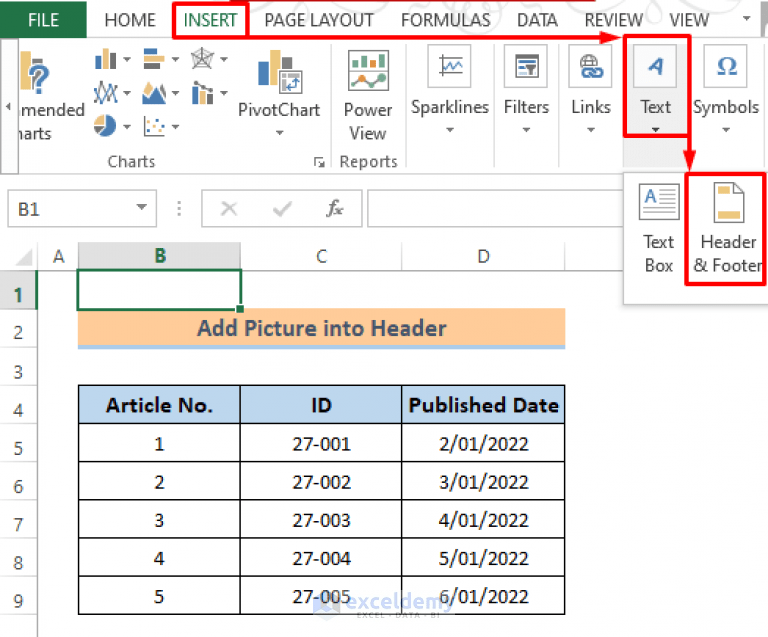The height and width of the screenshot is (637, 768).
Task: Insert a combo chart
Action: tap(202, 93)
